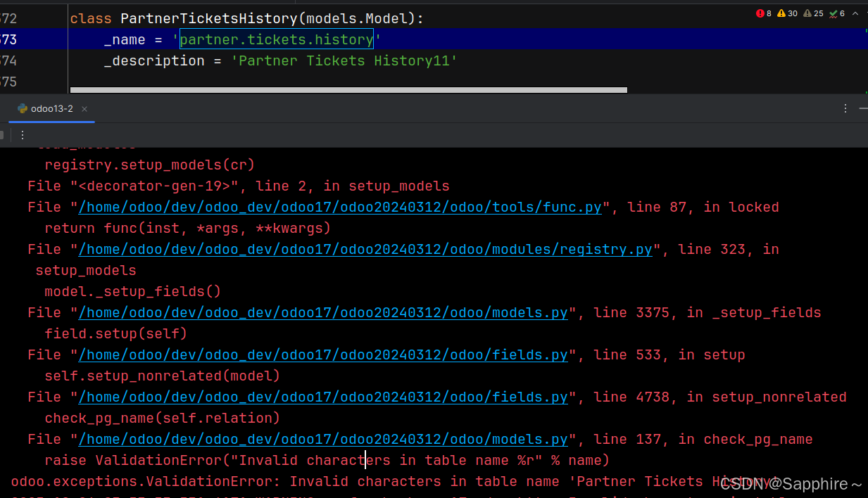Click the 'return func(inst, *args, **kwargs)' line
Viewport: 868px width, 498px height.
coord(188,229)
